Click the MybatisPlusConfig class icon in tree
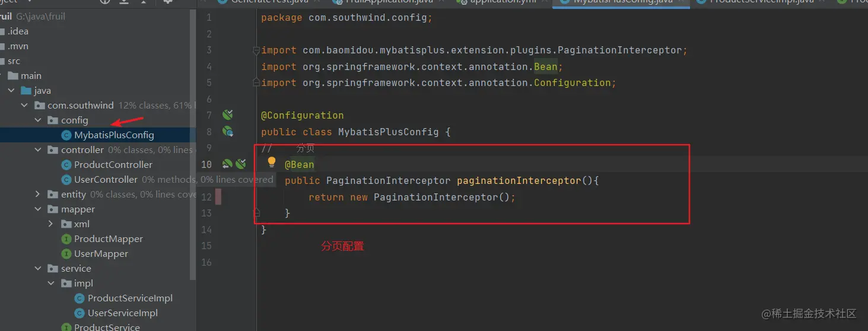This screenshot has width=868, height=331. 66,135
